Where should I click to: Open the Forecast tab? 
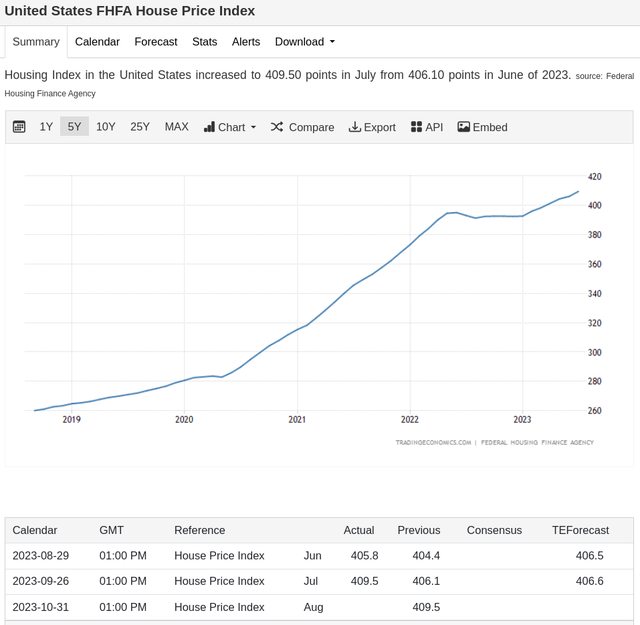156,42
